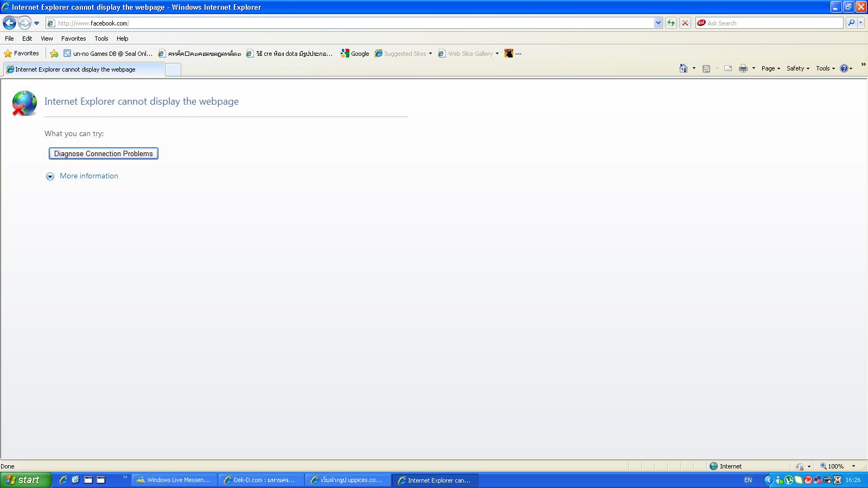Screen dimensions: 868x488
Task: Open the Home button dropdown arrow
Action: (694, 68)
